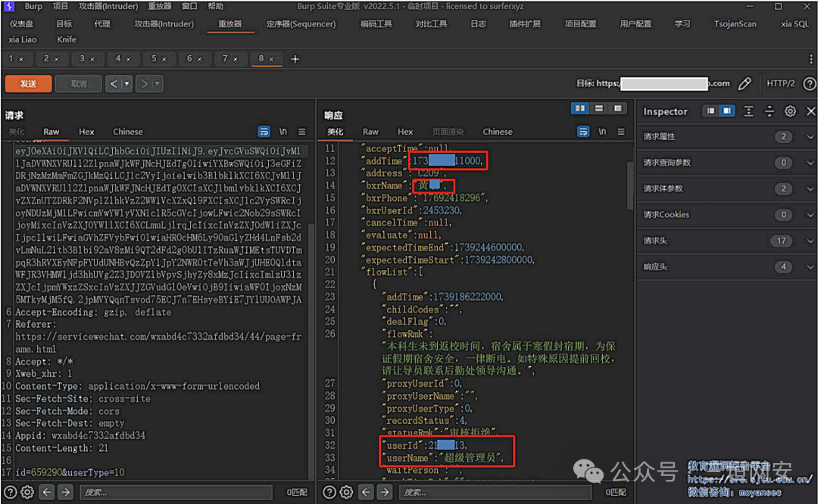Go to previous response search match

click(x=367, y=492)
